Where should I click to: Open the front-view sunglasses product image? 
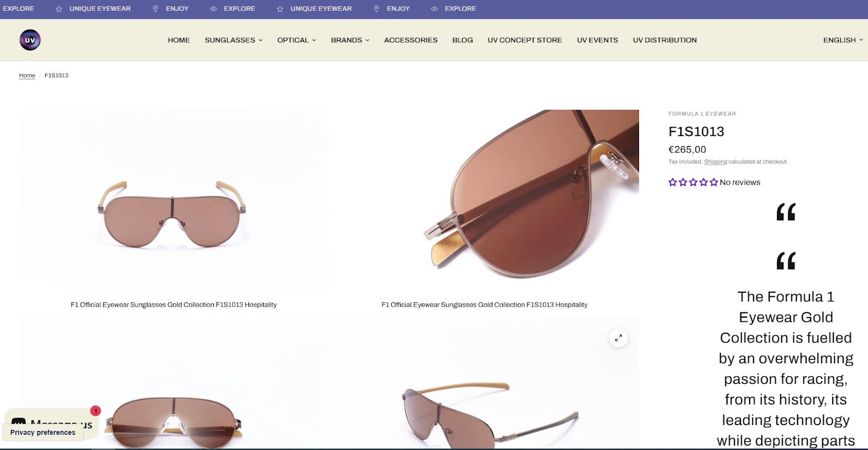(174, 202)
